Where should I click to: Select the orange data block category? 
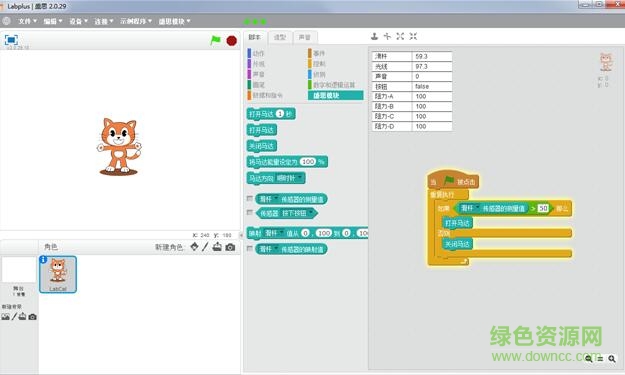click(265, 95)
